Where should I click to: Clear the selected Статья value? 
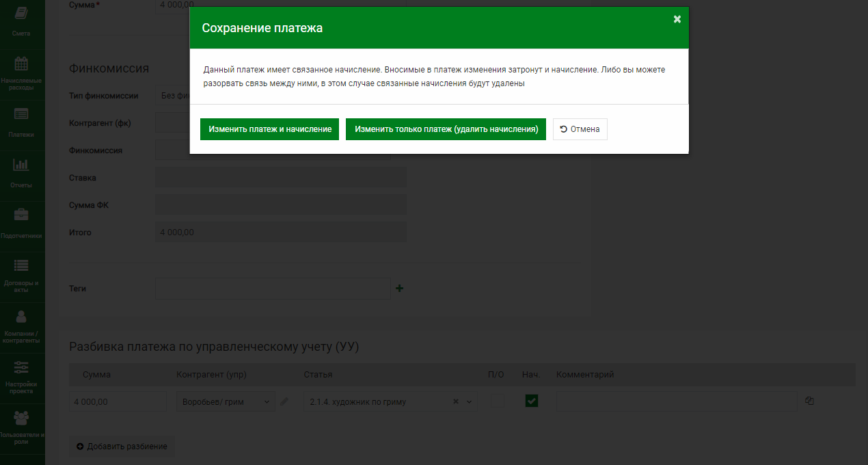tap(456, 402)
